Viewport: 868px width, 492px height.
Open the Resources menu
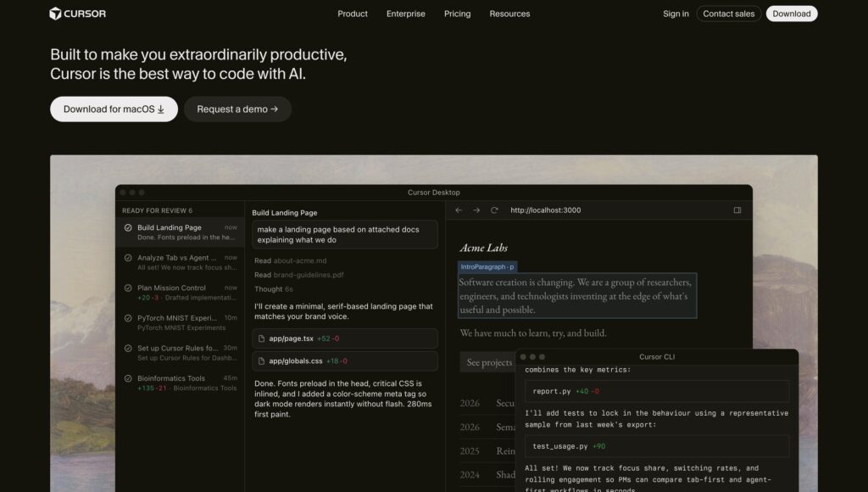point(509,14)
